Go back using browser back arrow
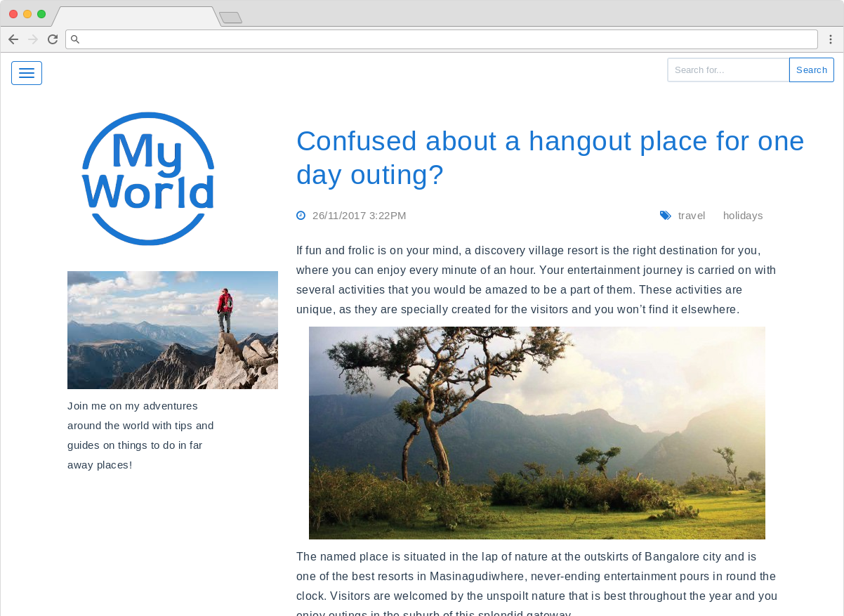 coord(13,39)
